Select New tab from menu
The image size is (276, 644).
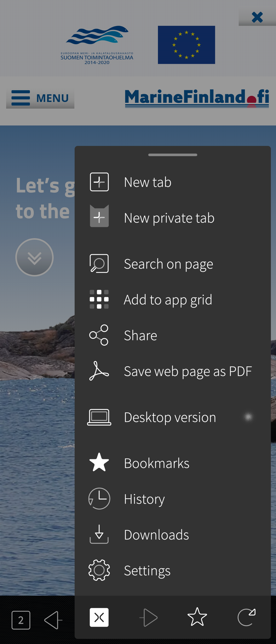click(x=148, y=182)
